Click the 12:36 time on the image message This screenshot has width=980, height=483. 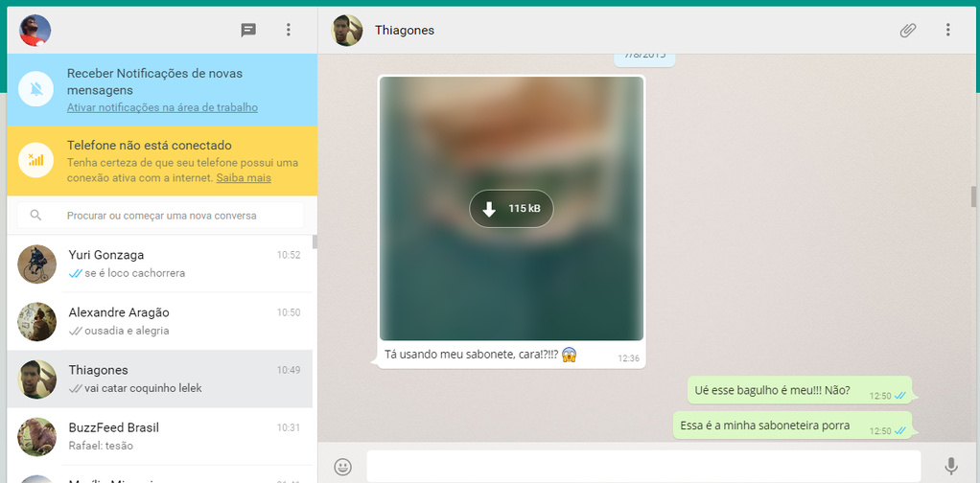(629, 358)
